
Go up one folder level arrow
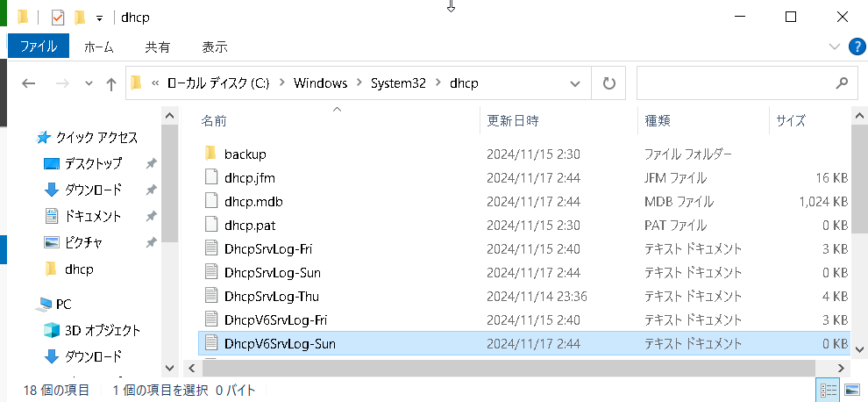coord(111,83)
